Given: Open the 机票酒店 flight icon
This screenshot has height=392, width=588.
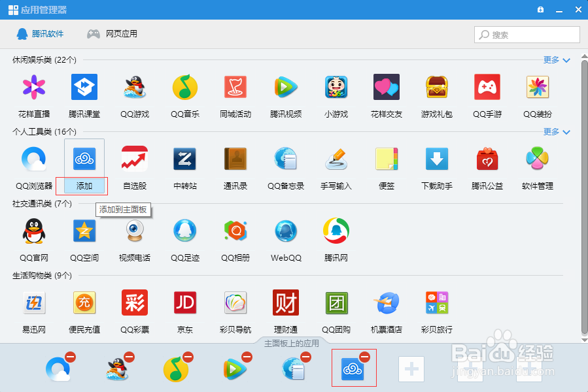Looking at the screenshot, I should (x=387, y=302).
